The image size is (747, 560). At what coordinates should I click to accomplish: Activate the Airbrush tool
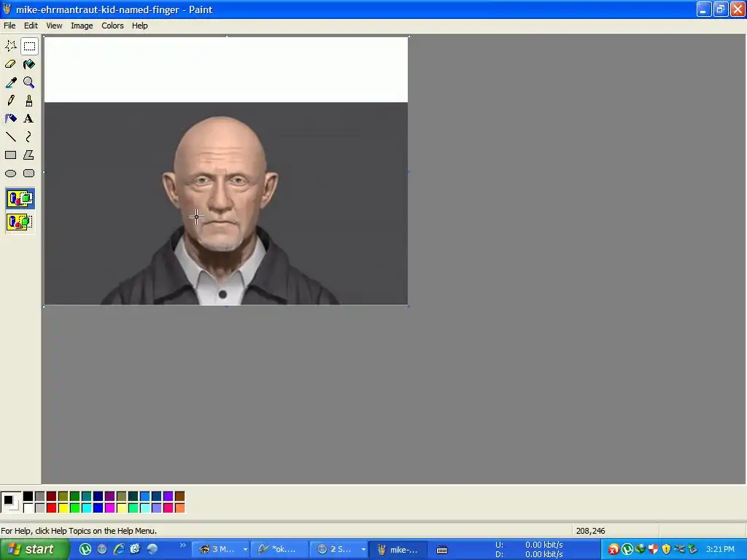10,119
